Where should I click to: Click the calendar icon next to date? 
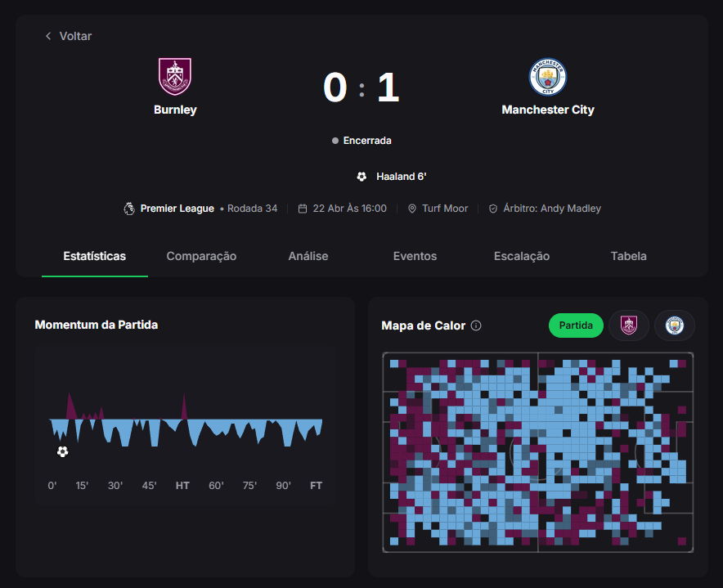click(303, 209)
